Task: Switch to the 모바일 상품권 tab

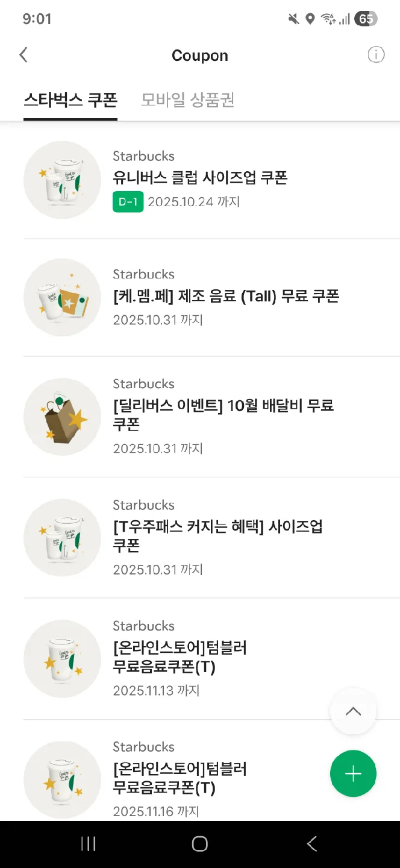Action: (187, 100)
